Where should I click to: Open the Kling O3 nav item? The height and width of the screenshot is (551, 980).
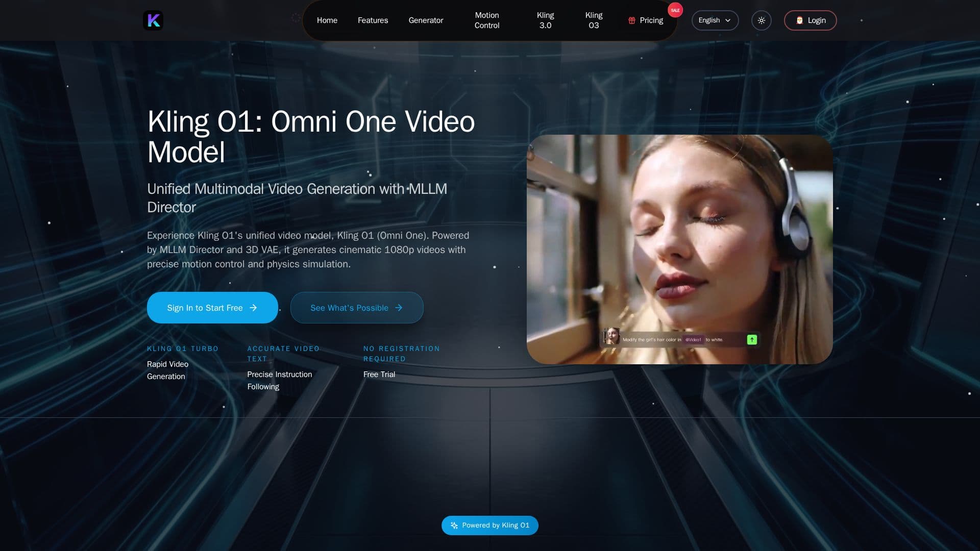point(594,20)
